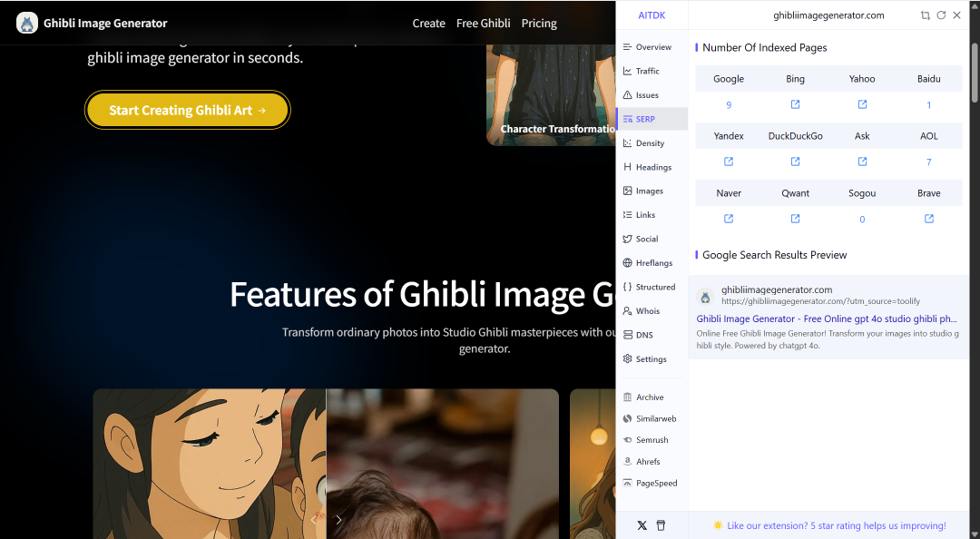This screenshot has height=539, width=980.
Task: Open Yandex indexed pages external link icon
Action: [x=729, y=162]
